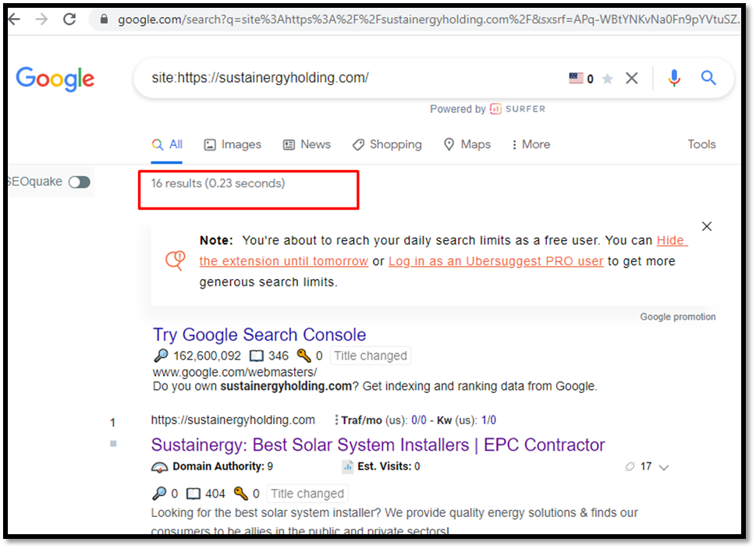
Task: Open the More search options menu
Action: pyautogui.click(x=531, y=144)
